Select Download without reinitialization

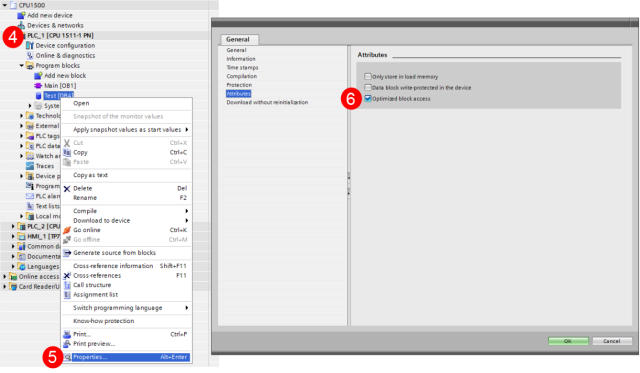(x=267, y=102)
